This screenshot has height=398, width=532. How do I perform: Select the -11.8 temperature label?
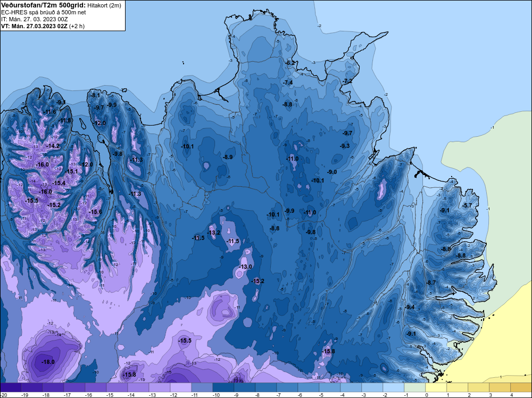[x=65, y=120]
